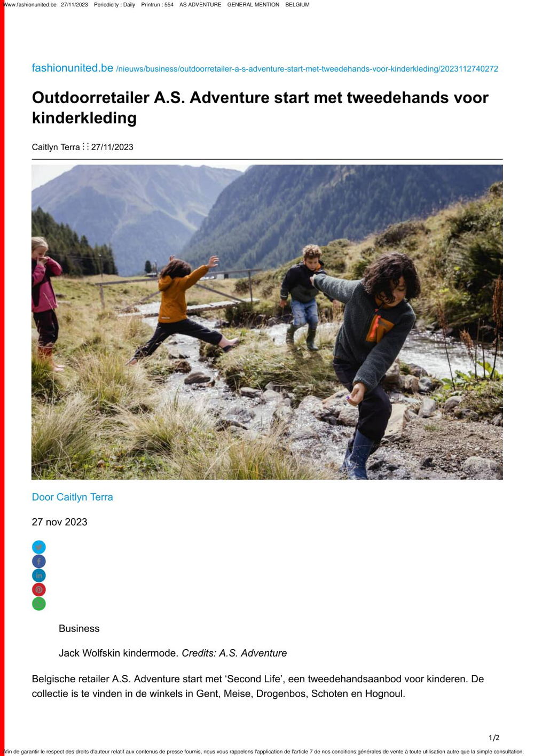This screenshot has height=756, width=534.
Task: Pin article with the Pinterest icon
Action: coord(39,590)
